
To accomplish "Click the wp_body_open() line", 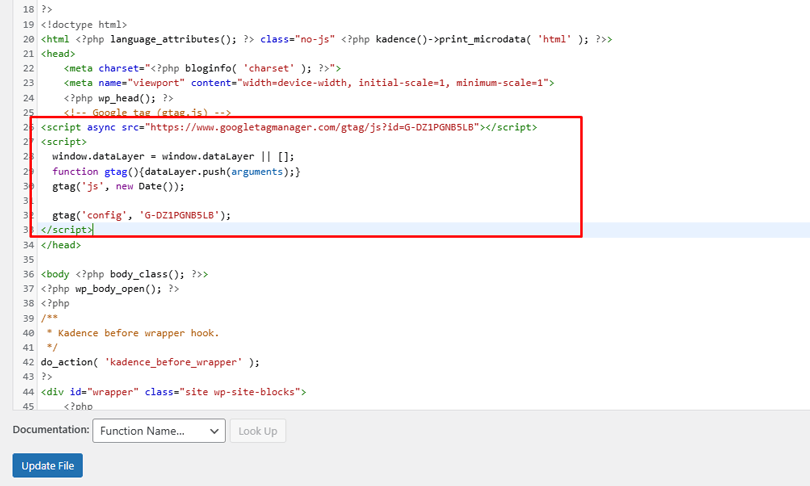I will (110, 289).
